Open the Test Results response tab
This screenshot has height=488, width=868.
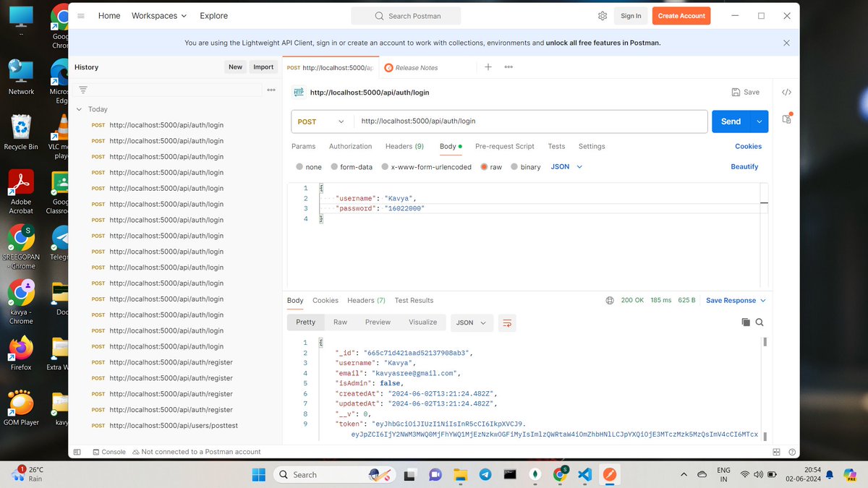pyautogui.click(x=414, y=300)
